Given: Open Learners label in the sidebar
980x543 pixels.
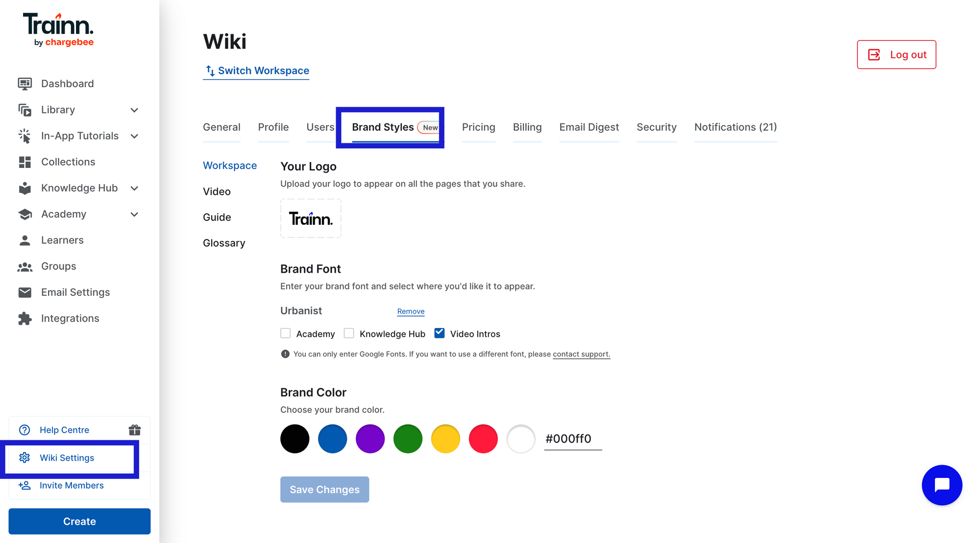Looking at the screenshot, I should [62, 240].
